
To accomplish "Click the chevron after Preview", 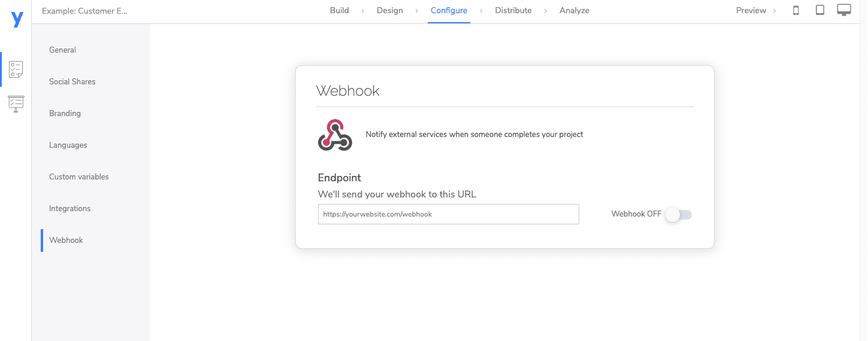I will tap(775, 11).
